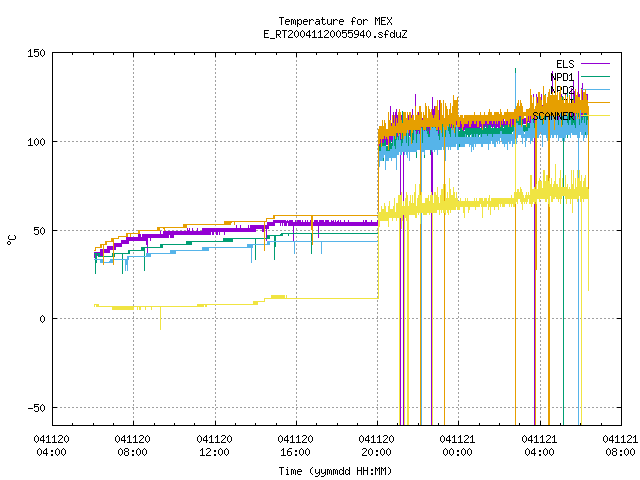640x480 pixels.
Task: Click the 041121 08:00 x-axis tick label
Action: pyautogui.click(x=620, y=445)
